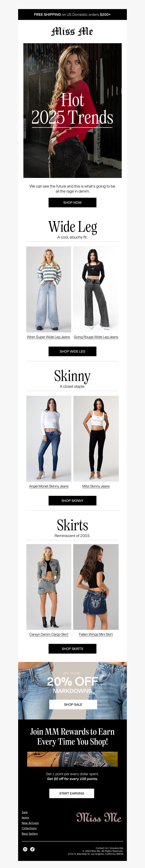
Task: Click the Fallen Wings Mini Skirt photo
Action: coord(96,587)
